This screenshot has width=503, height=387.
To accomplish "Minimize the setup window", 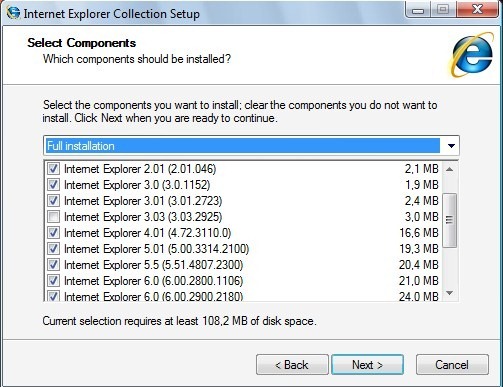I will click(x=418, y=10).
